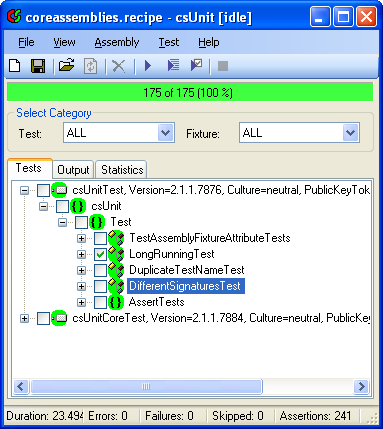Click the scroll right arrow in tree panel
Viewport: 383px width, 429px height.
[361, 387]
